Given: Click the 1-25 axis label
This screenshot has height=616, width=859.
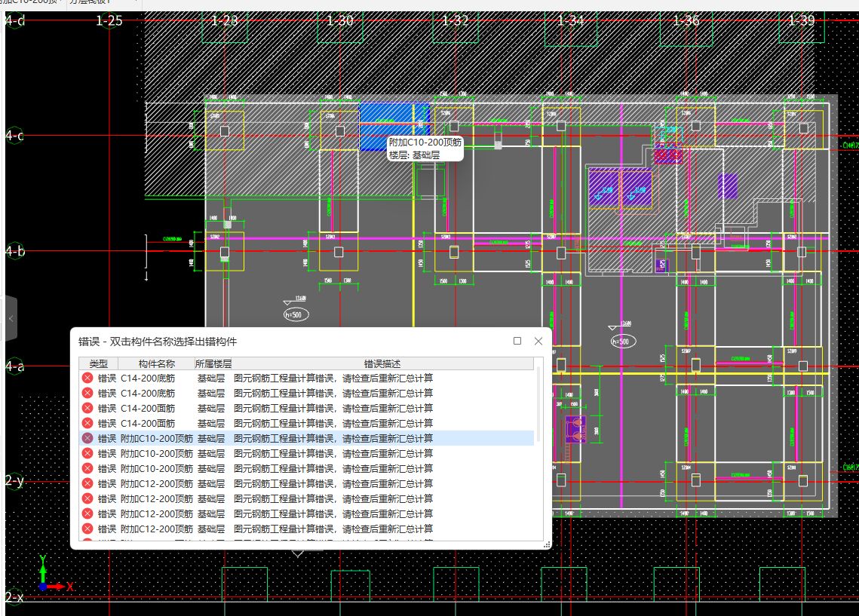Looking at the screenshot, I should coord(109,20).
